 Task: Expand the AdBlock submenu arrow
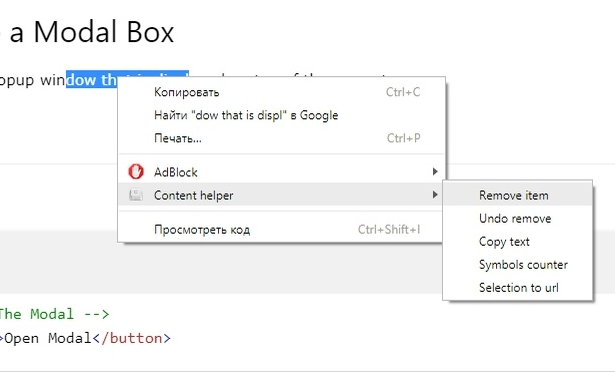(x=435, y=172)
